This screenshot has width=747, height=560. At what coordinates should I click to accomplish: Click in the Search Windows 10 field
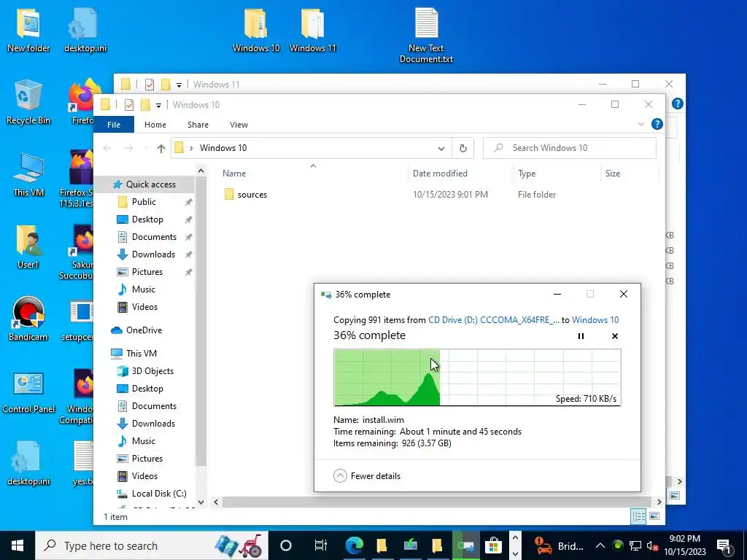click(x=570, y=148)
